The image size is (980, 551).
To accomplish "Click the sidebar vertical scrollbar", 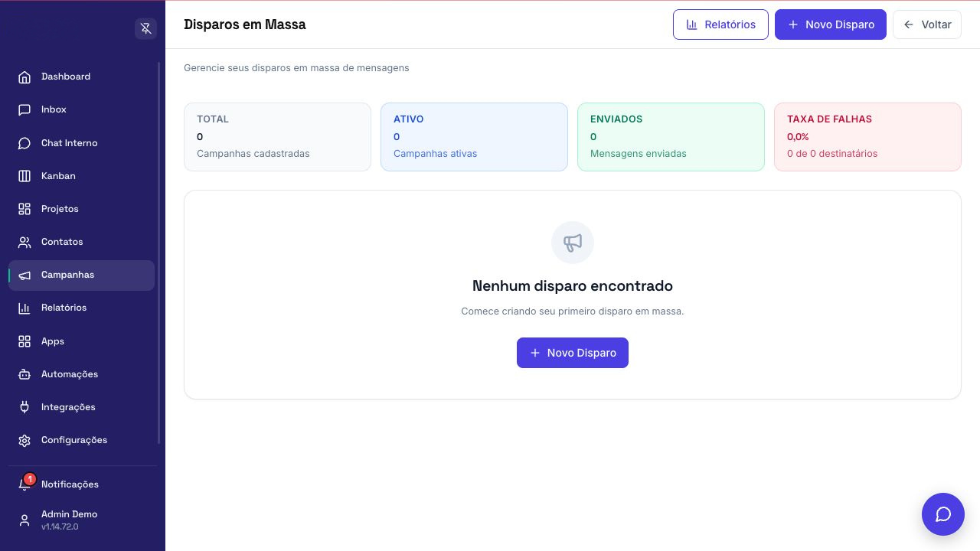I will coord(159,253).
